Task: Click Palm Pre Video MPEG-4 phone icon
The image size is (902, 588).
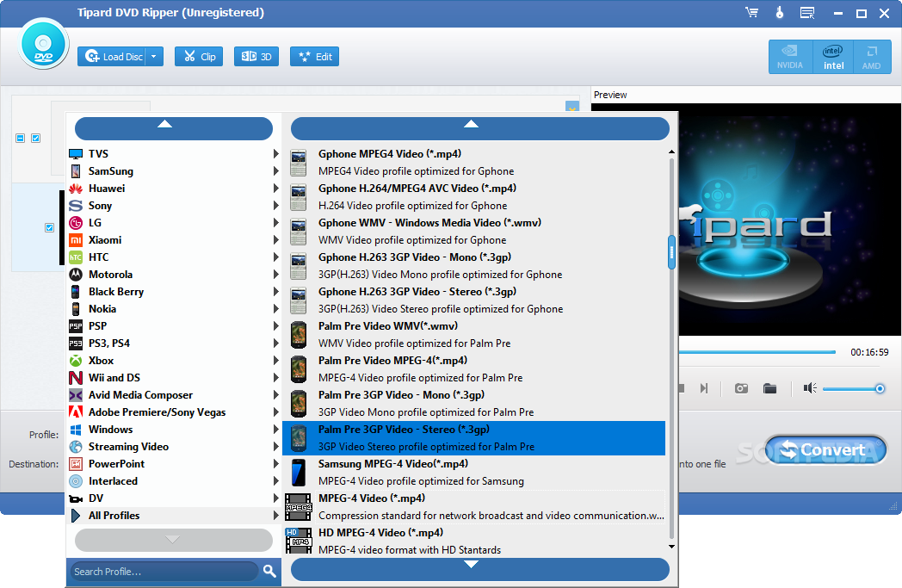Action: click(298, 369)
